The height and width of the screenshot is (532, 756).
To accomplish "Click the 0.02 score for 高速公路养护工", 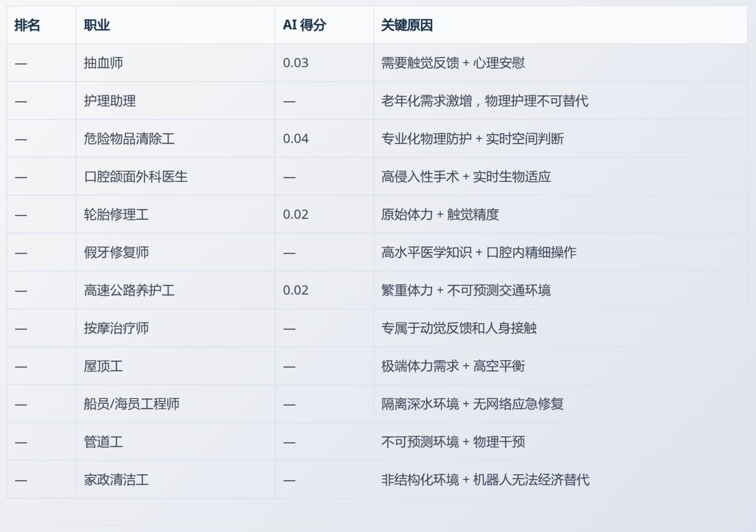I will 295,290.
